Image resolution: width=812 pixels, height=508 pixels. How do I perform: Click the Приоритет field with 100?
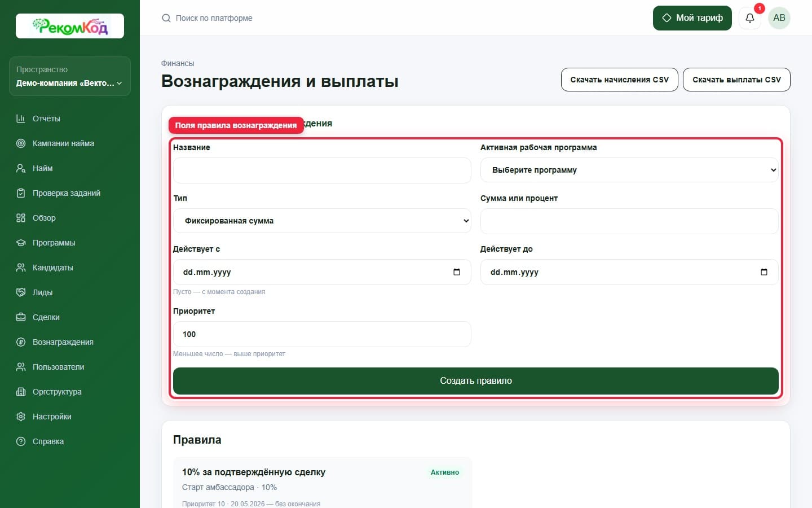322,334
